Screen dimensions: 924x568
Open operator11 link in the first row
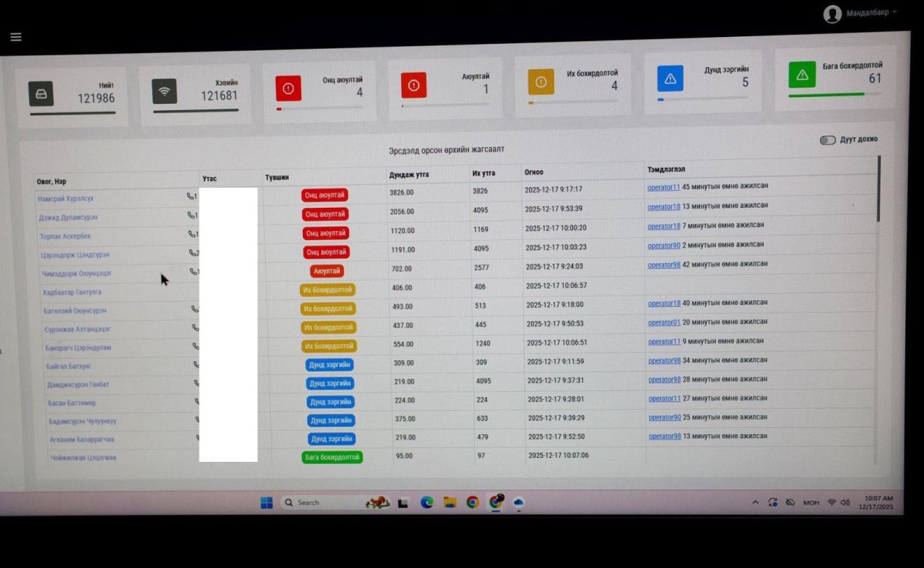(663, 187)
